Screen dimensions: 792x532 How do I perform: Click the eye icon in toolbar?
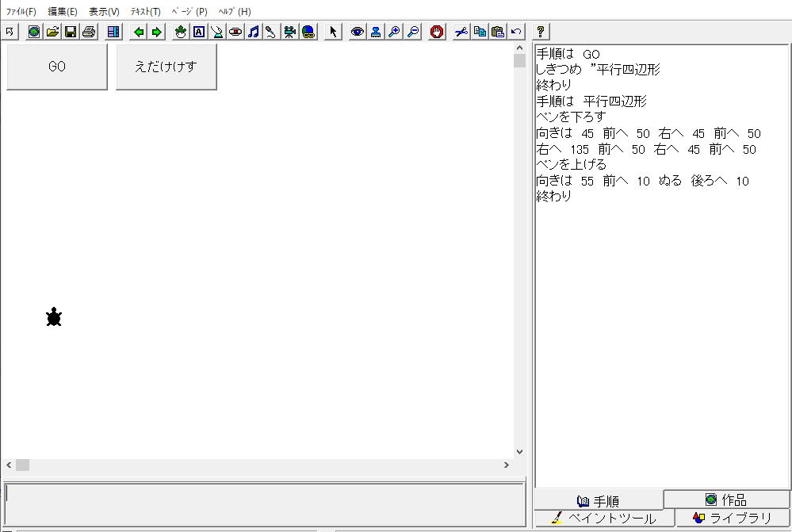(358, 32)
